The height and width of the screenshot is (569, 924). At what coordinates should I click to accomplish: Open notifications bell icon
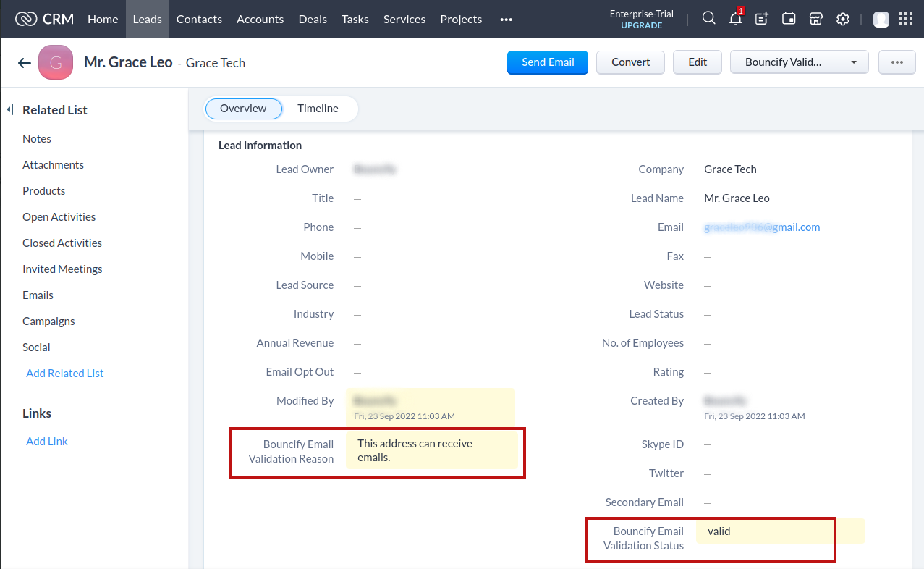[736, 18]
